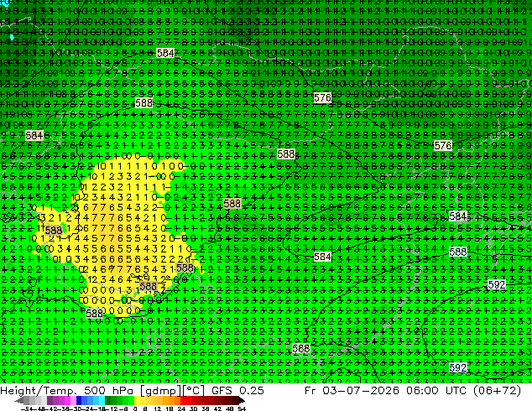Click the 'Height/Temp. 500 hPa' title text
Image resolution: width=532 pixels, height=411 pixels.
pyautogui.click(x=68, y=391)
